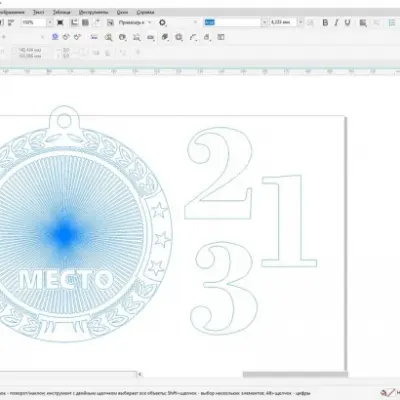400x400 pixels.
Task: Click the font size field in mm
Action: tap(283, 22)
